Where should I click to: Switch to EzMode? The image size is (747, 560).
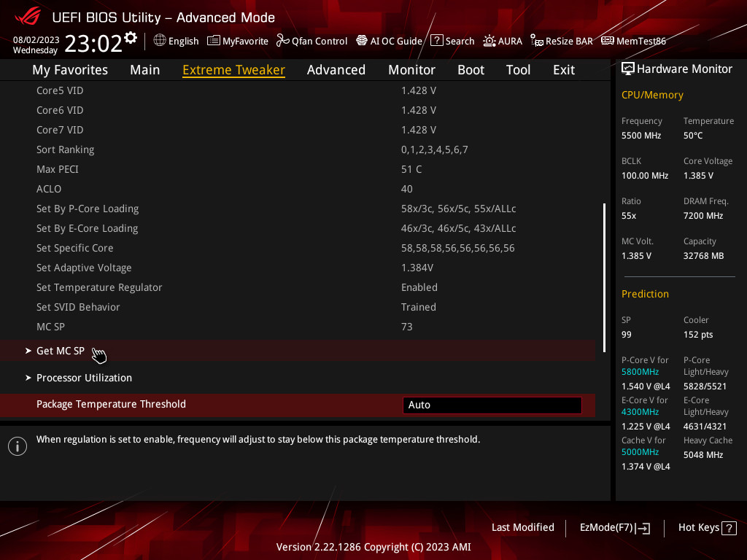pos(614,527)
